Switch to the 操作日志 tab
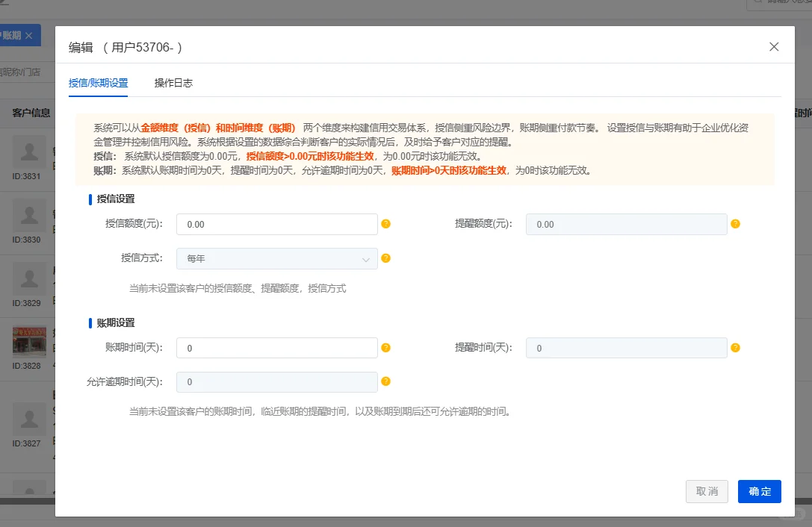The height and width of the screenshot is (527, 812). [173, 84]
